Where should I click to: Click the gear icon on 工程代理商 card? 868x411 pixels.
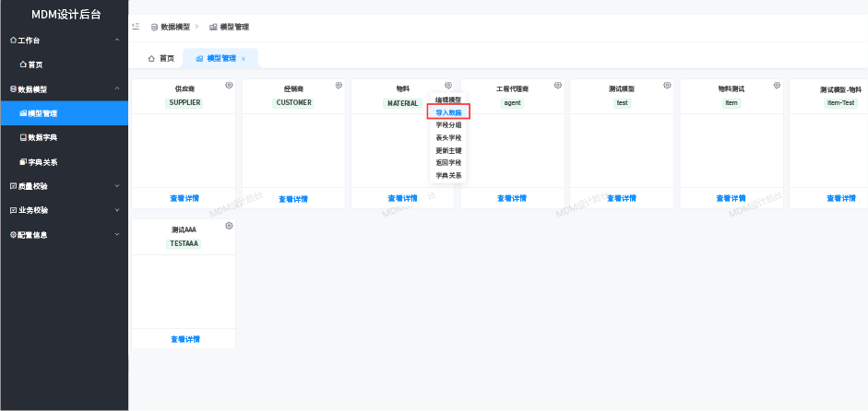[x=558, y=86]
